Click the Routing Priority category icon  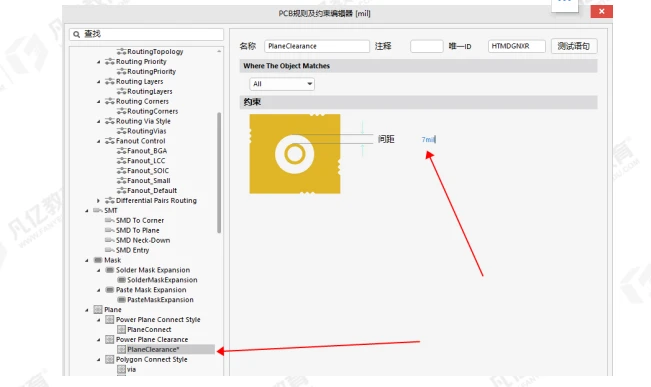[x=110, y=61]
